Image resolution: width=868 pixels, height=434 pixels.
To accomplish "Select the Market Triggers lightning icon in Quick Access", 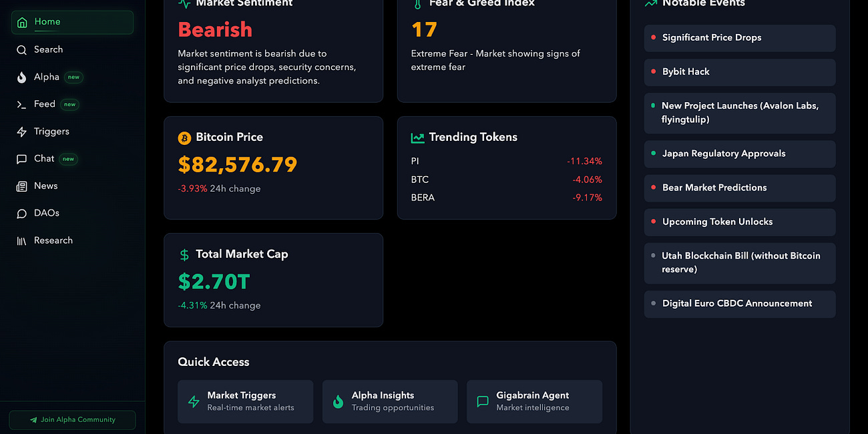I will (x=194, y=401).
